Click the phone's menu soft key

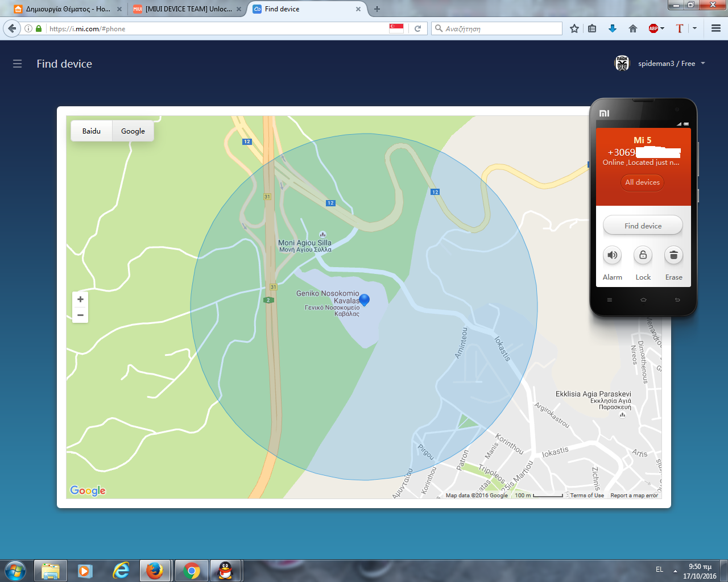point(610,300)
